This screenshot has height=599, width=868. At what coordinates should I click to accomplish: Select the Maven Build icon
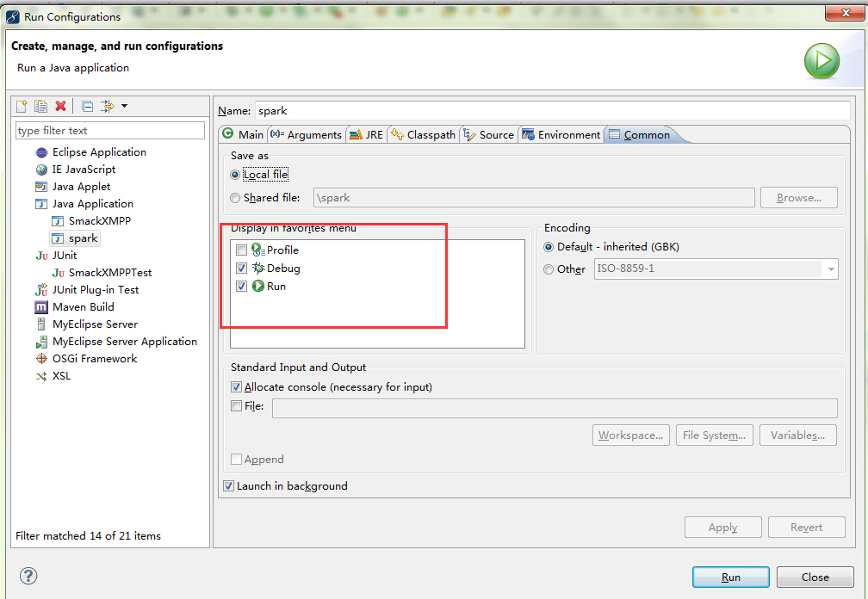(x=41, y=307)
